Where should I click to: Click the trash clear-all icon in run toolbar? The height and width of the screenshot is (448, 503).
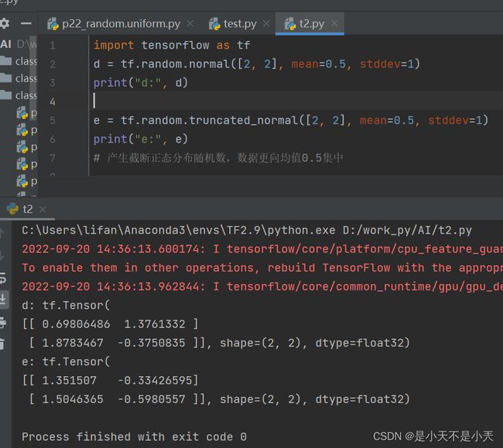[2, 344]
